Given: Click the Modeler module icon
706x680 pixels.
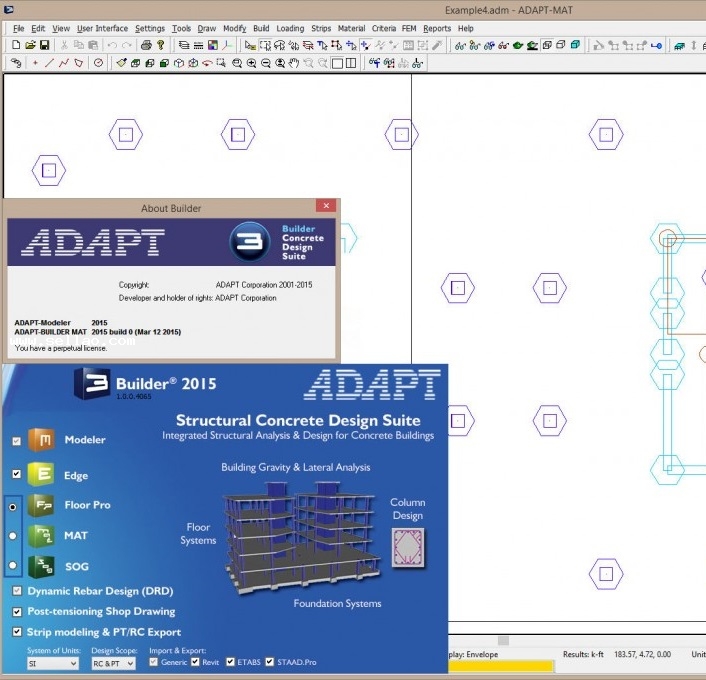Looking at the screenshot, I should coord(42,440).
